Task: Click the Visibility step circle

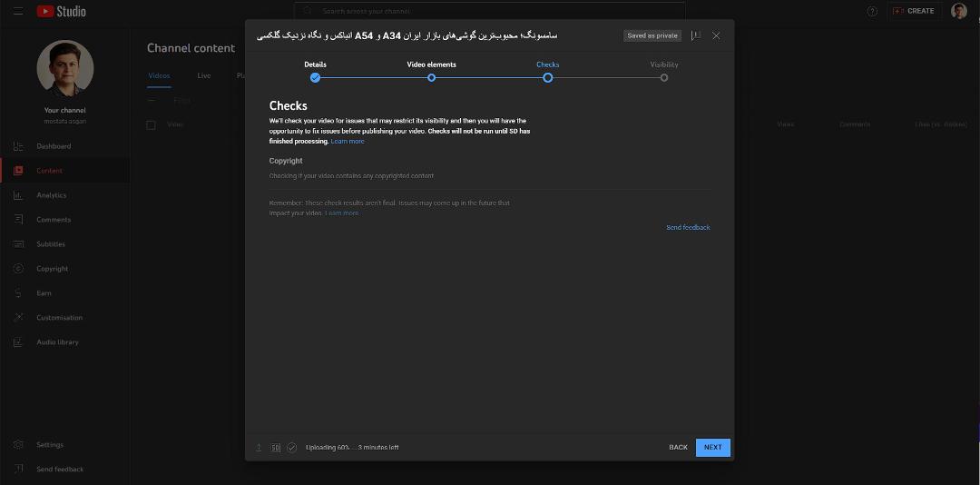Action: (663, 77)
